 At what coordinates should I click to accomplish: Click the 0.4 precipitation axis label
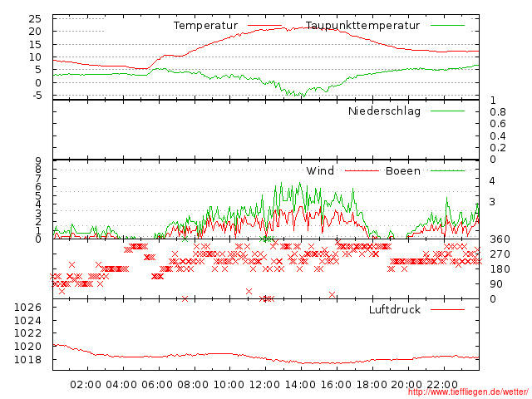coord(498,136)
